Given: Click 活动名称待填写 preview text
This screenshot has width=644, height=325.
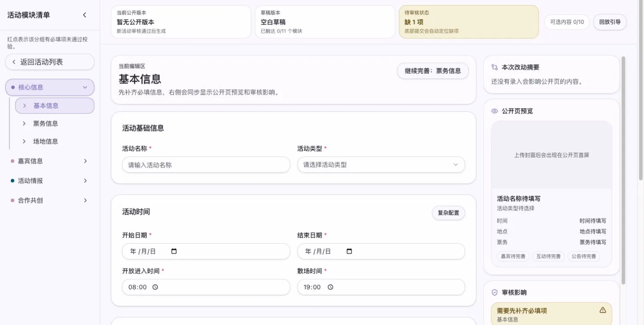Looking at the screenshot, I should pos(518,199).
